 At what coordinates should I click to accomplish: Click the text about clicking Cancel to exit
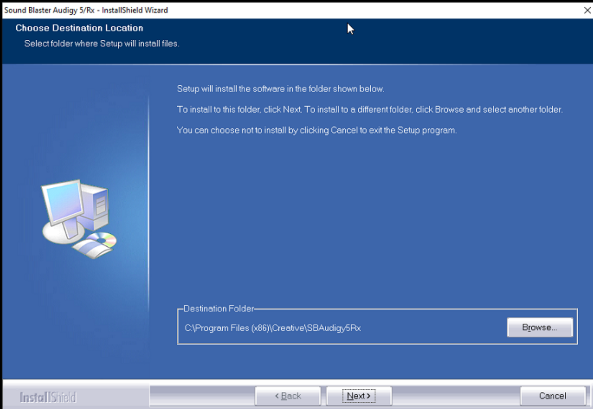tap(317, 131)
